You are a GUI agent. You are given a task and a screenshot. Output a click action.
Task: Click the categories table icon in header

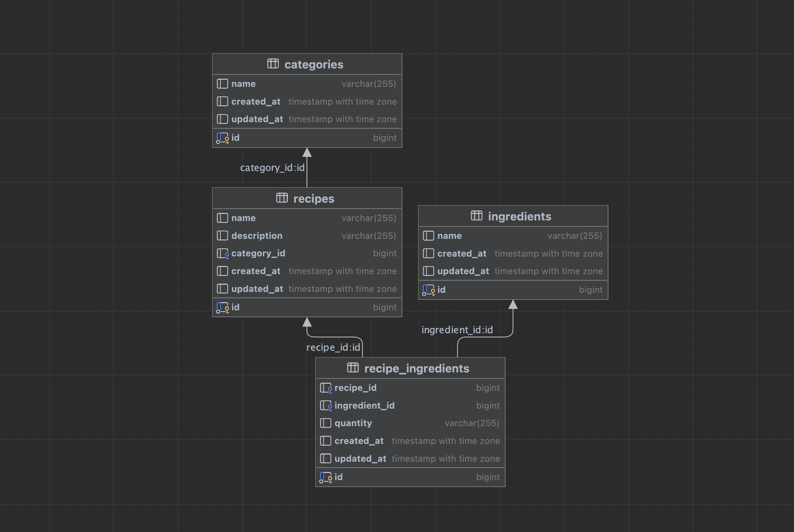tap(273, 63)
